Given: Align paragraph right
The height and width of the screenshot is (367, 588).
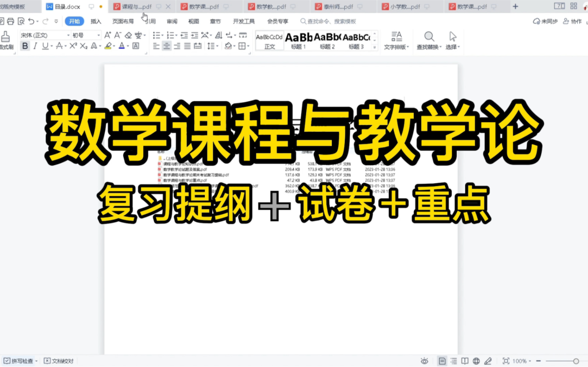Looking at the screenshot, I should 177,46.
